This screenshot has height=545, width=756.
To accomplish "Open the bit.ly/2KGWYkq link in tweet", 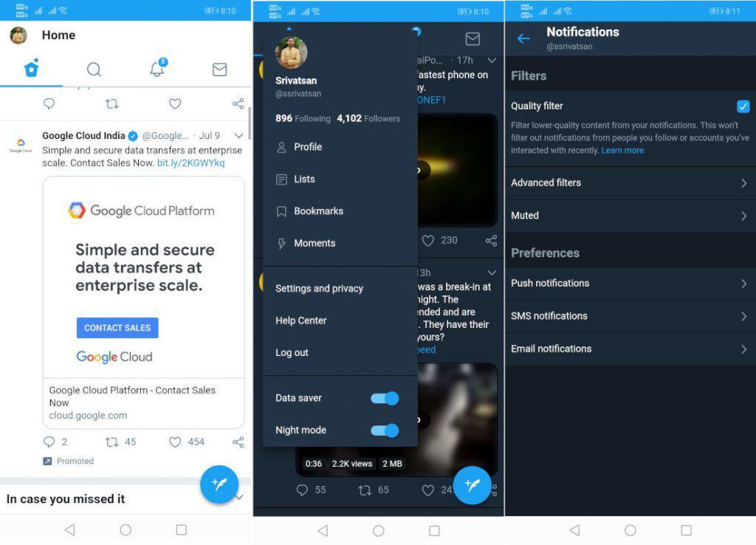I will pyautogui.click(x=191, y=163).
